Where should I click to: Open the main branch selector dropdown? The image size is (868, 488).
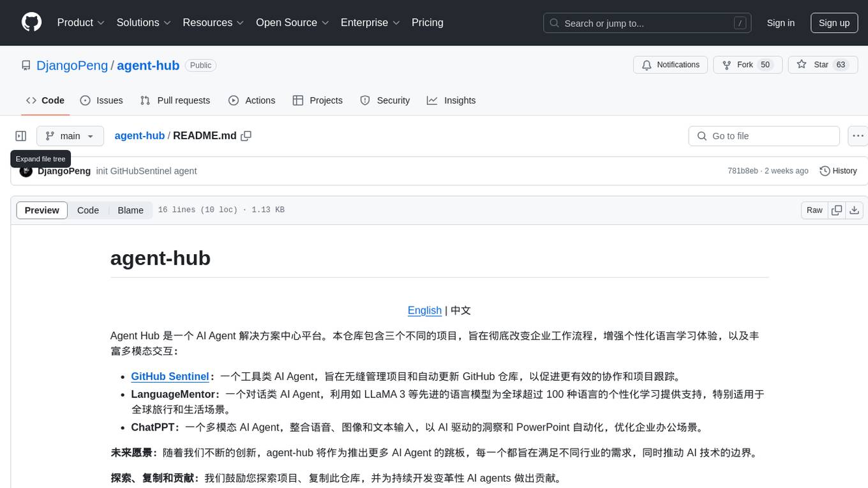pos(70,136)
